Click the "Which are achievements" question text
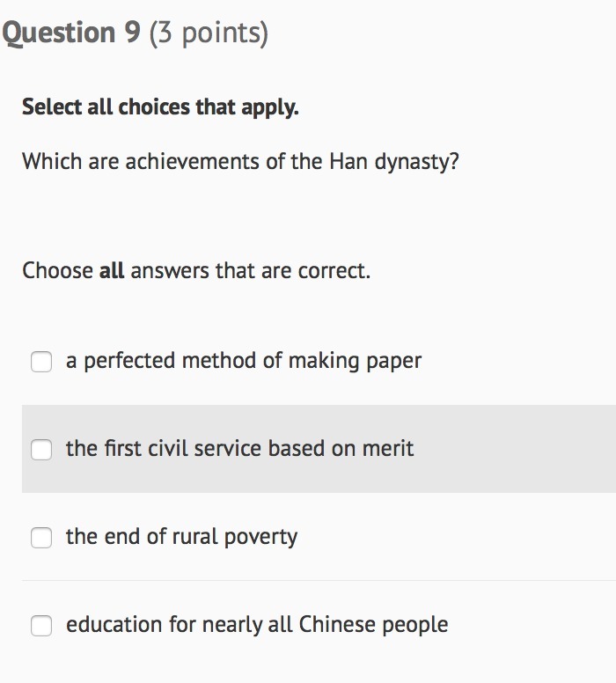 pos(240,162)
